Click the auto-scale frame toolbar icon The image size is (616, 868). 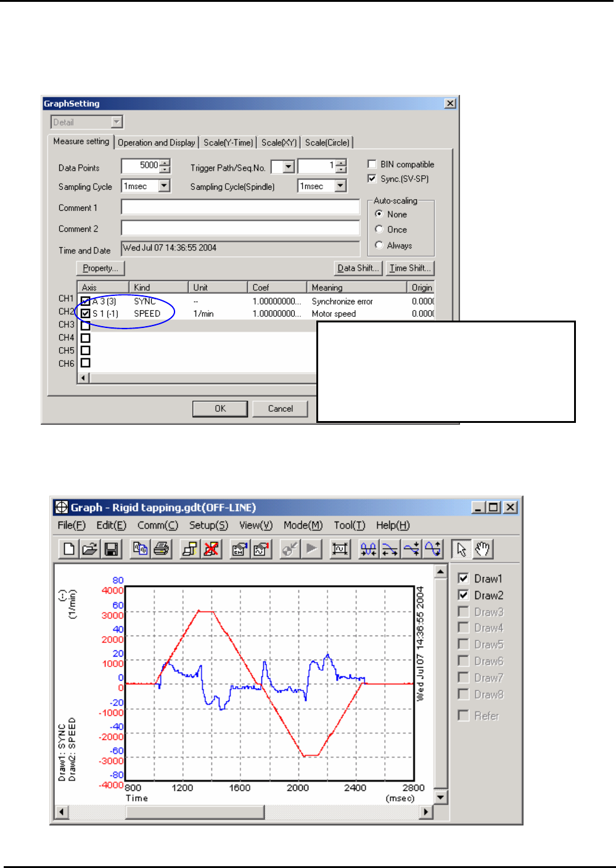(340, 549)
